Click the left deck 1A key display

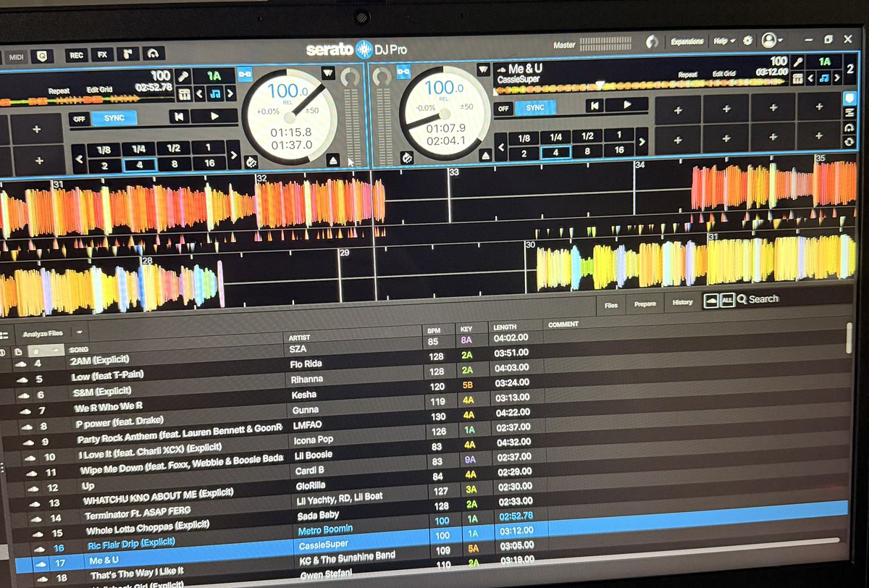(214, 75)
